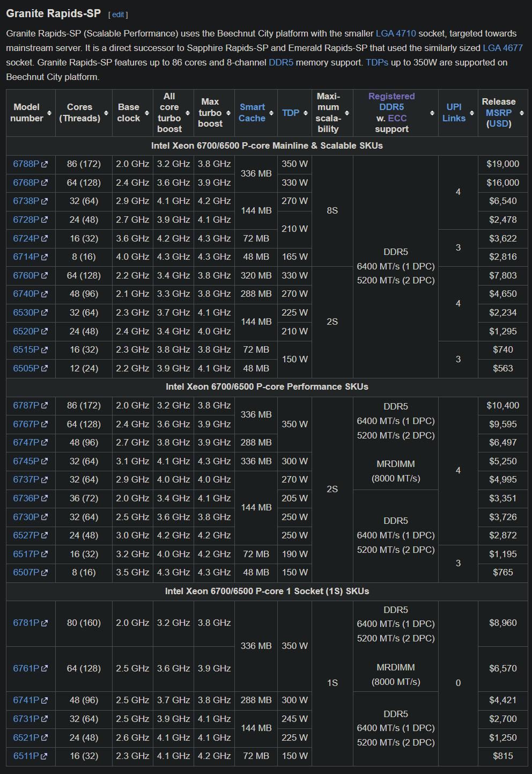Select the 165 W TDP cell
The height and width of the screenshot is (774, 532).
pos(295,257)
